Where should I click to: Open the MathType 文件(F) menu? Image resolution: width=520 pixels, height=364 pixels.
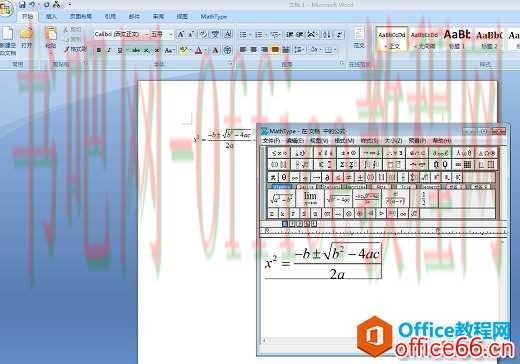[x=271, y=141]
